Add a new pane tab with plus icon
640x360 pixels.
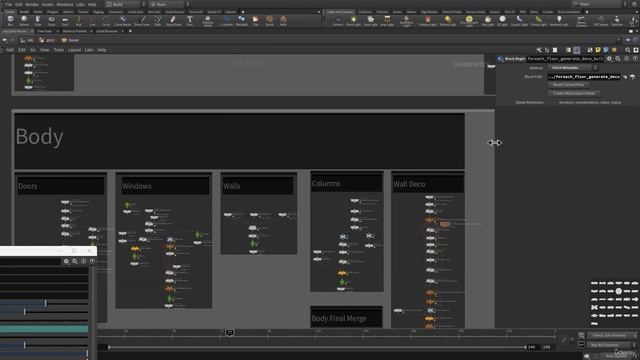(130, 31)
